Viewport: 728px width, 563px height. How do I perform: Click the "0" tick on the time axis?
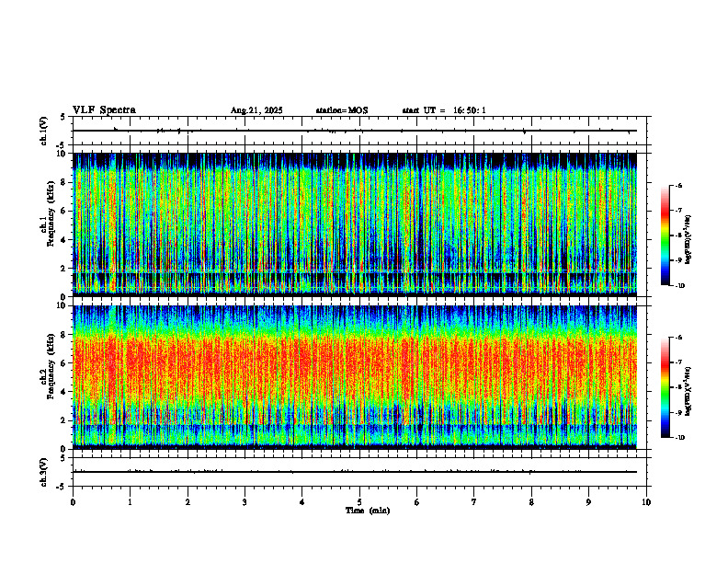pos(73,502)
